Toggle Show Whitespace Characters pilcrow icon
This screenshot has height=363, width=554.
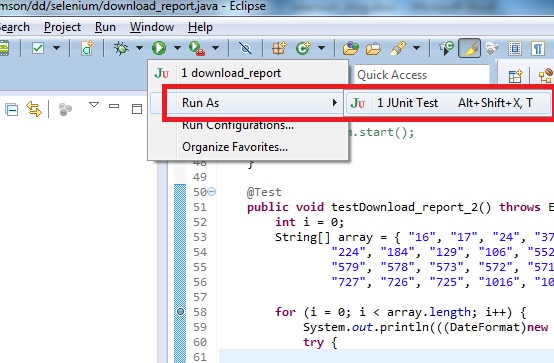(x=538, y=48)
